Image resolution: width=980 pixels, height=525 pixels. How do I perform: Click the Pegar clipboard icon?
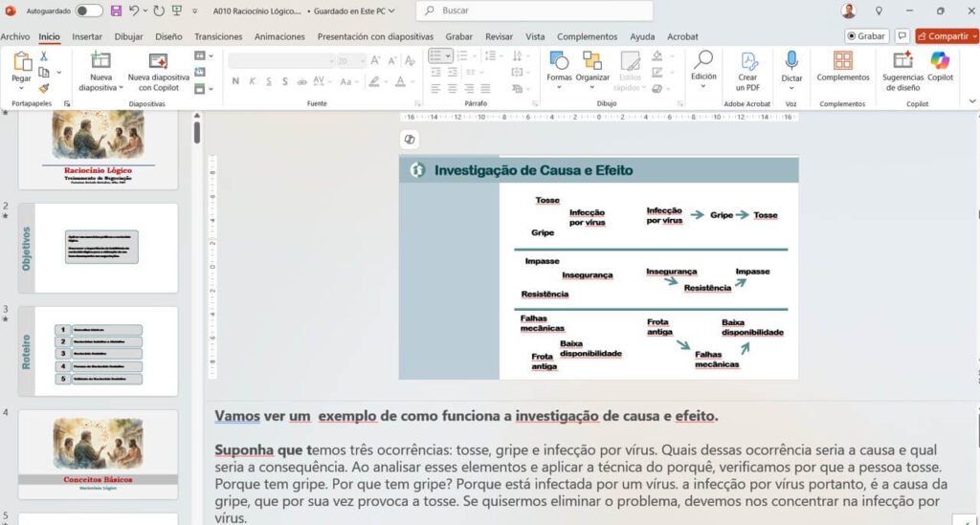coord(22,62)
